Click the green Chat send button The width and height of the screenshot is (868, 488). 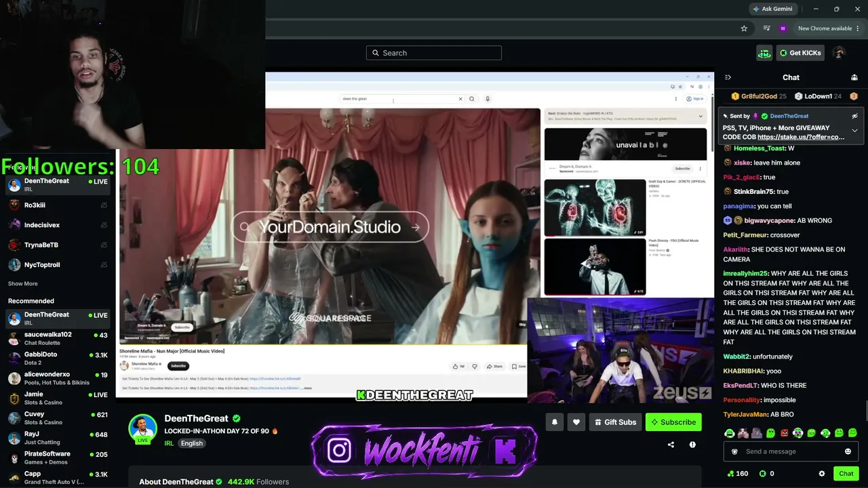point(846,474)
